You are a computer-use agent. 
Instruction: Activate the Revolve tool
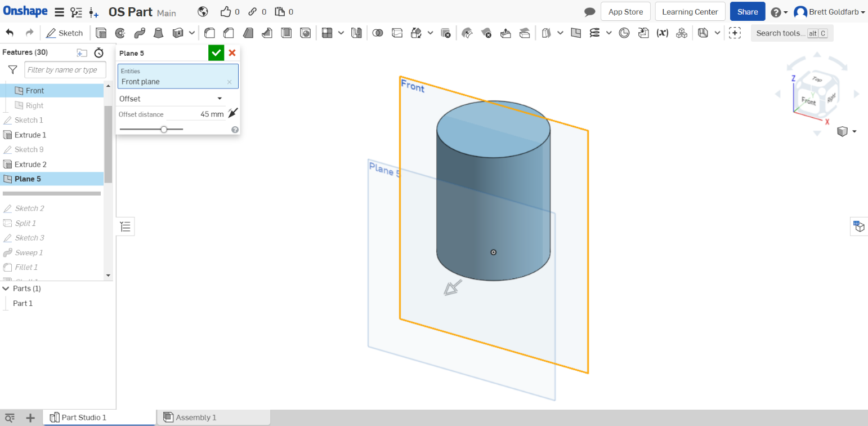click(x=120, y=33)
